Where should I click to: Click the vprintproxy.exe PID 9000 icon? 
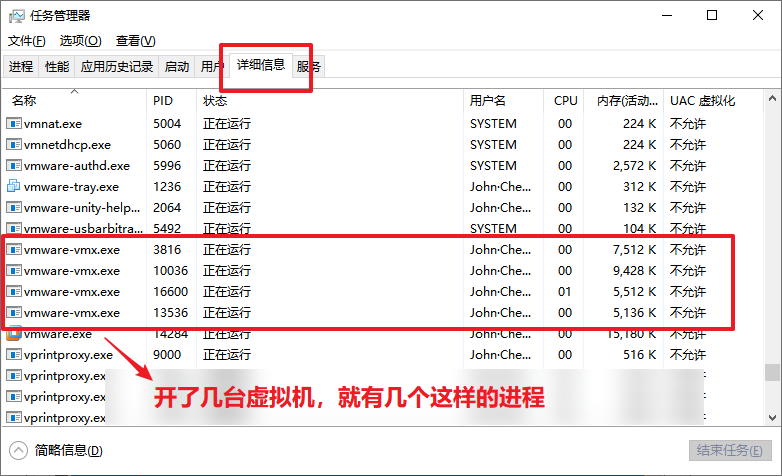14,354
